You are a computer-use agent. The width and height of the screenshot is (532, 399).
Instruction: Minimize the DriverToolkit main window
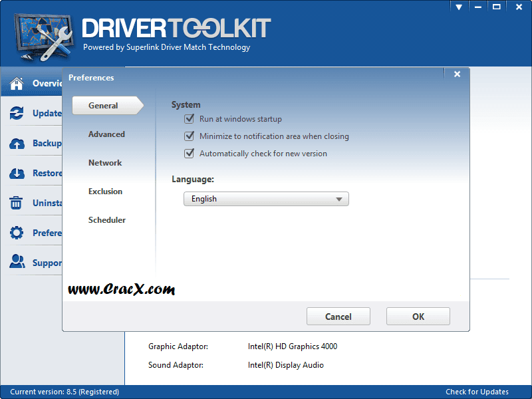[x=478, y=7]
